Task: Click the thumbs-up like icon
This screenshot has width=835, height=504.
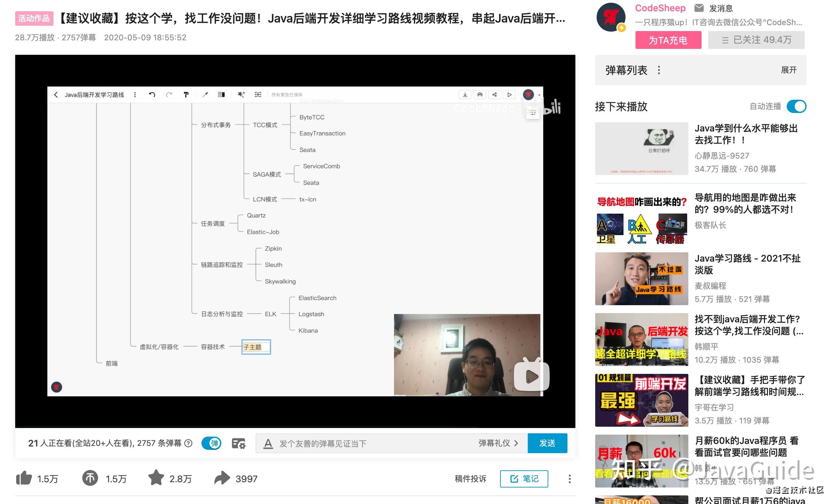Action: tap(24, 478)
